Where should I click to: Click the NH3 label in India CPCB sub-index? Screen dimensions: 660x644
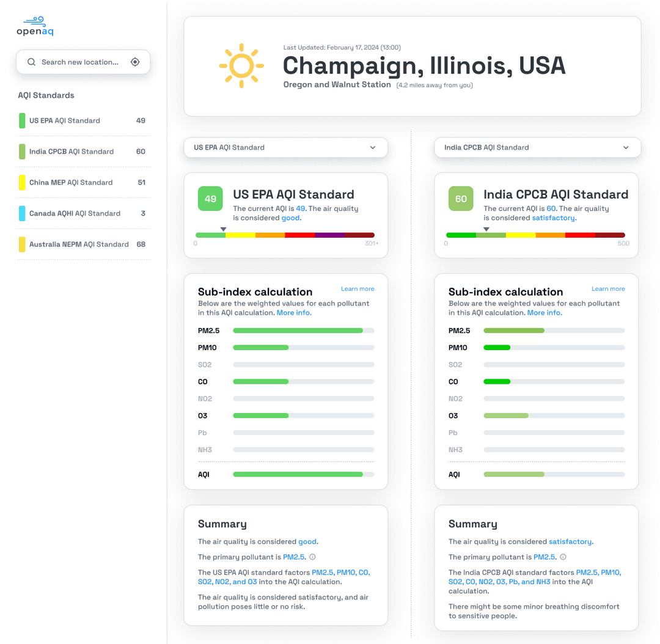coord(455,450)
